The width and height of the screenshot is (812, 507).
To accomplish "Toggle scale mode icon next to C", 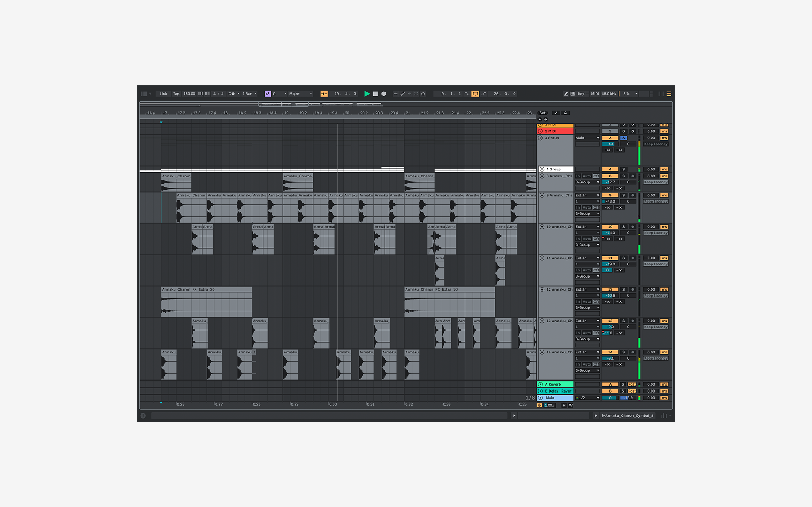I will 268,94.
